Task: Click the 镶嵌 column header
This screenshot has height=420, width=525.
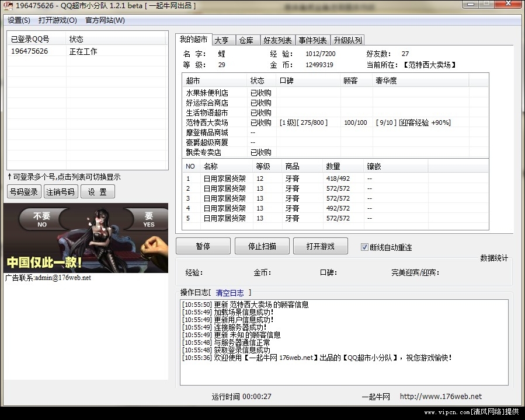Action: tap(396, 166)
